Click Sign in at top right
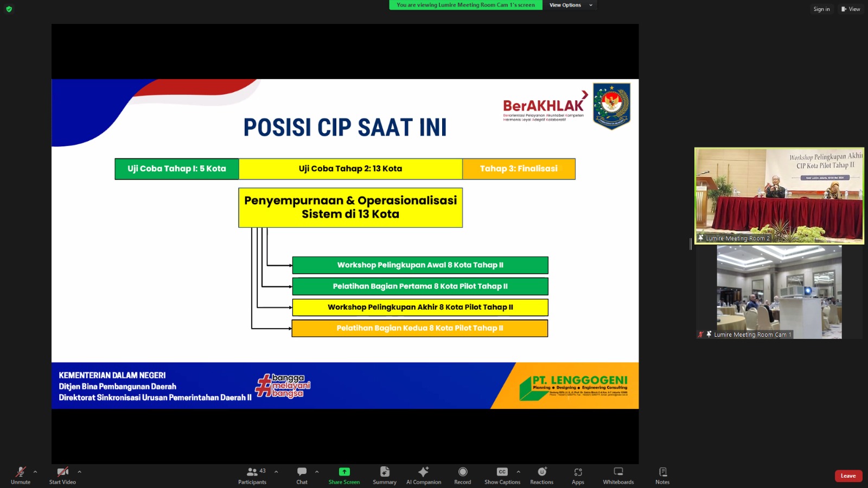Screen dimensions: 868x488 [821, 9]
